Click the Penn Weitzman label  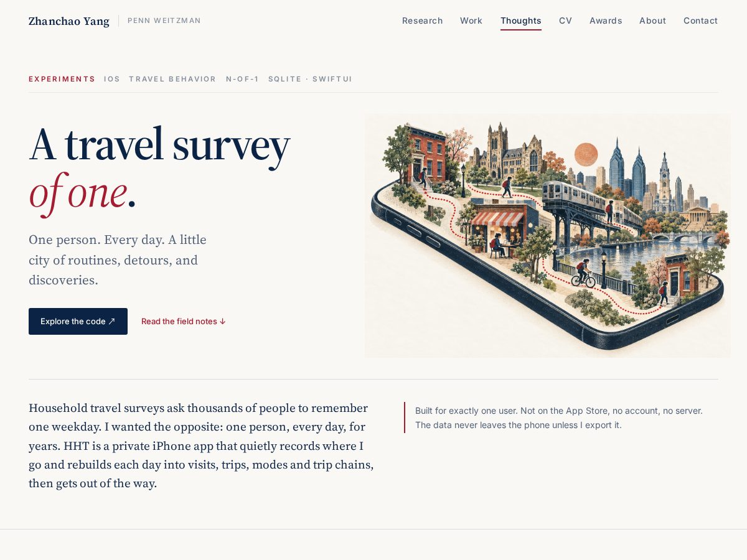[164, 21]
